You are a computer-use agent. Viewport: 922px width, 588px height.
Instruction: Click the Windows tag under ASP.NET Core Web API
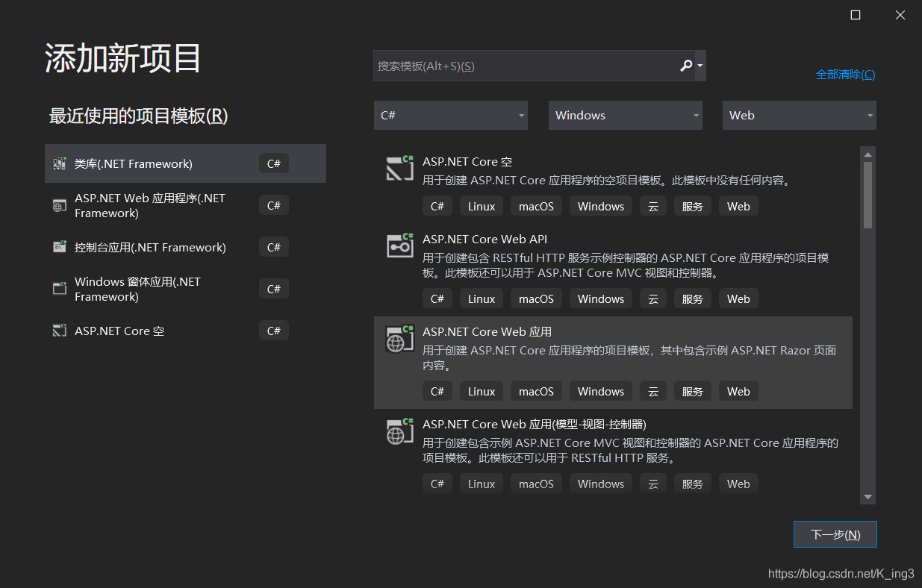tap(601, 298)
